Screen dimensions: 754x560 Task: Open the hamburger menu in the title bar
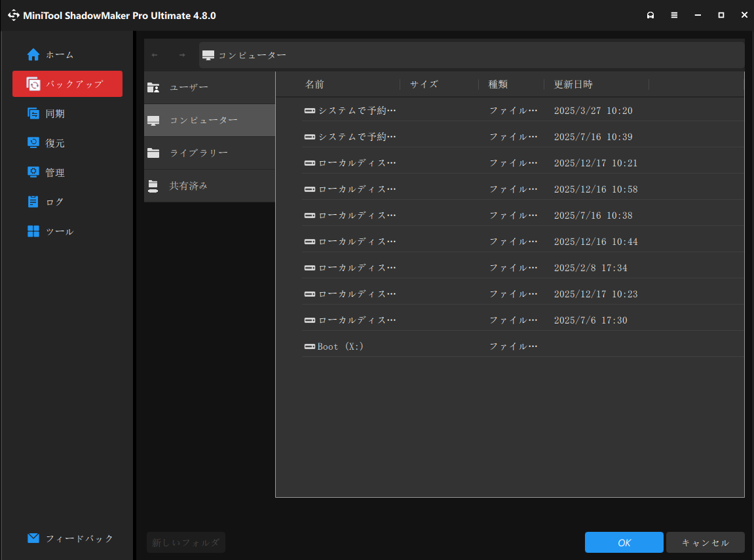point(674,14)
